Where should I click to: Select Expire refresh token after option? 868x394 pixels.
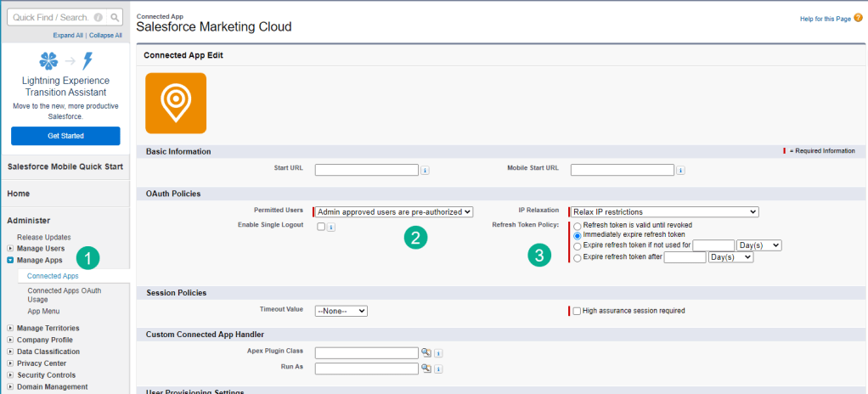click(x=578, y=257)
